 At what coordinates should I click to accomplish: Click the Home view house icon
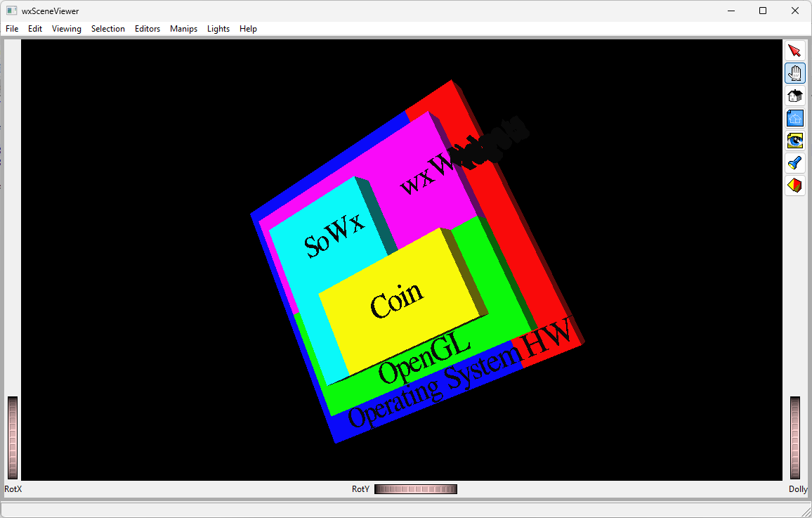tap(795, 96)
